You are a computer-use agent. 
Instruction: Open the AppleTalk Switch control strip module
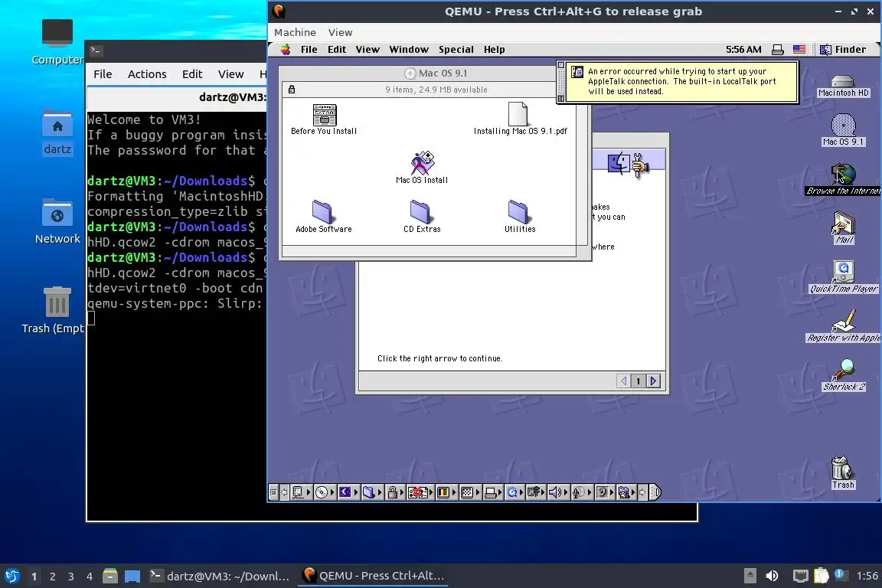pos(302,493)
